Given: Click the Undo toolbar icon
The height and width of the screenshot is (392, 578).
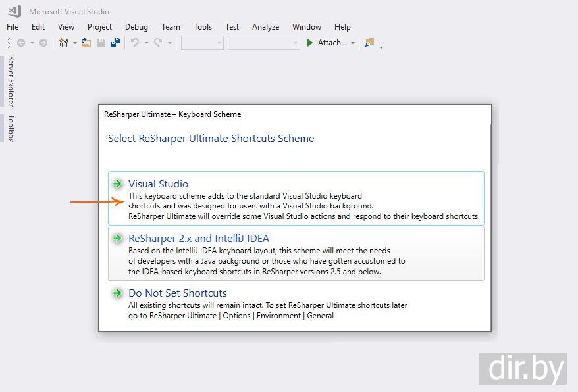Looking at the screenshot, I should coord(135,43).
